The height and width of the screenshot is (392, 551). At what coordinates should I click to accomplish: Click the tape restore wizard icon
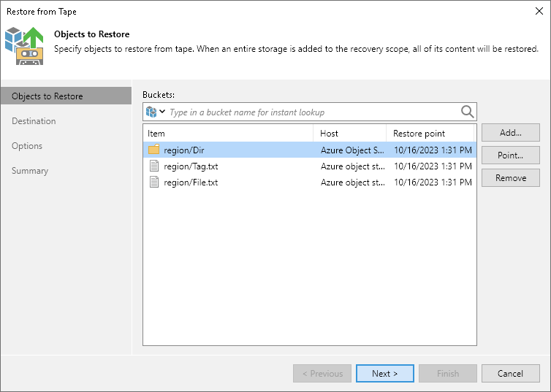(24, 46)
